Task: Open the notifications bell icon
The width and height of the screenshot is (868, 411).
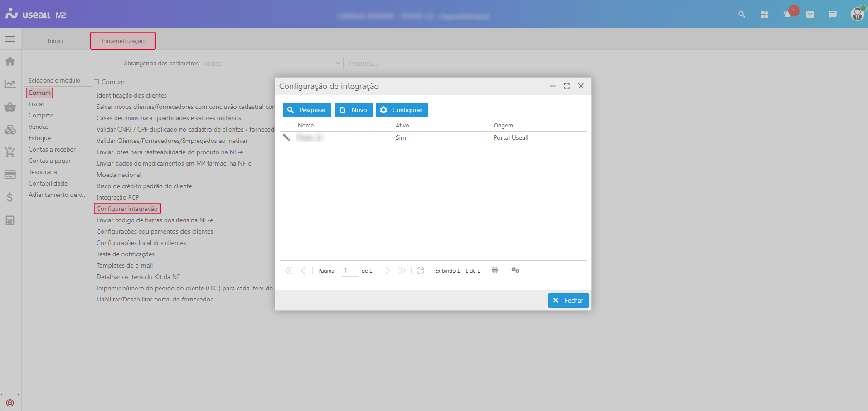Action: [x=787, y=15]
